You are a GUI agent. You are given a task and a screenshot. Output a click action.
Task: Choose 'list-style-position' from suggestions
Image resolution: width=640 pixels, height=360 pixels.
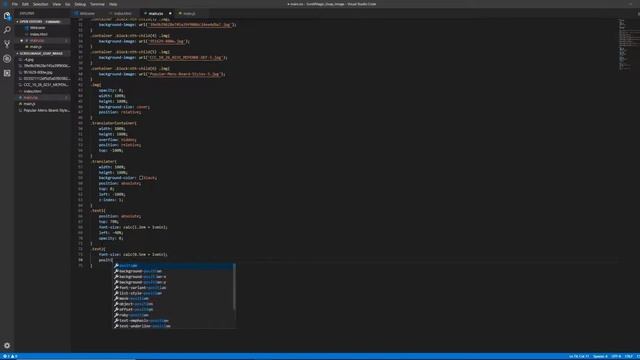(x=173, y=293)
